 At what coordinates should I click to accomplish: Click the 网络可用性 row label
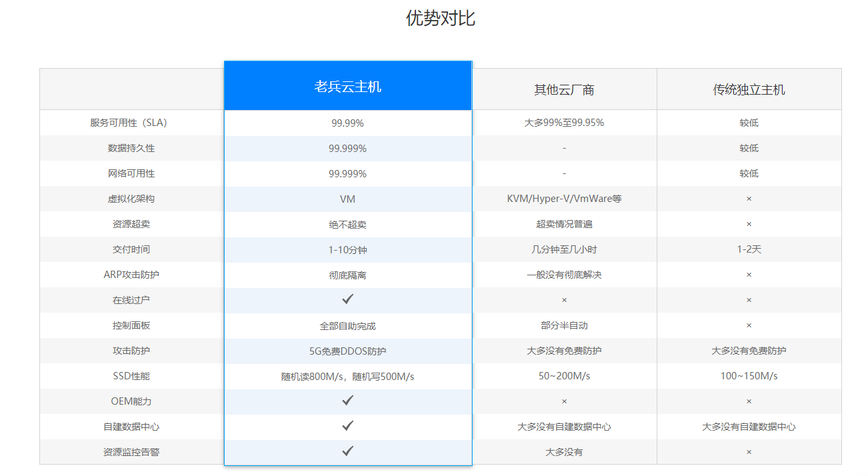pyautogui.click(x=131, y=173)
